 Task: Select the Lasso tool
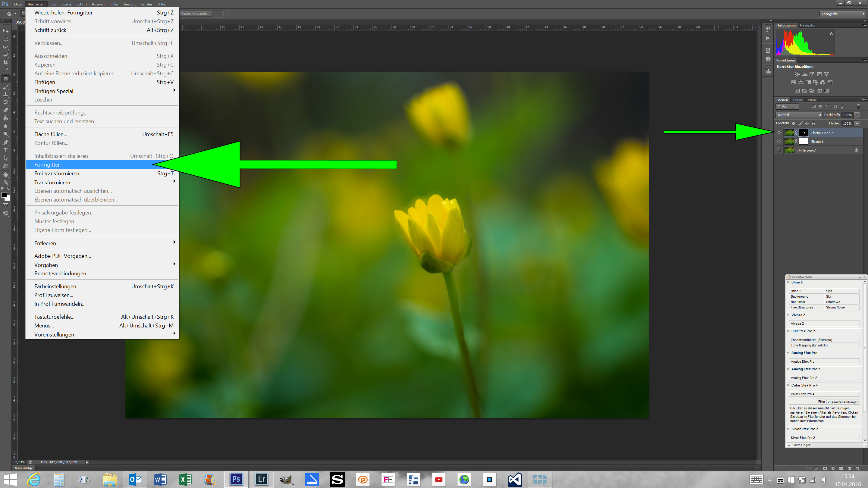click(6, 46)
